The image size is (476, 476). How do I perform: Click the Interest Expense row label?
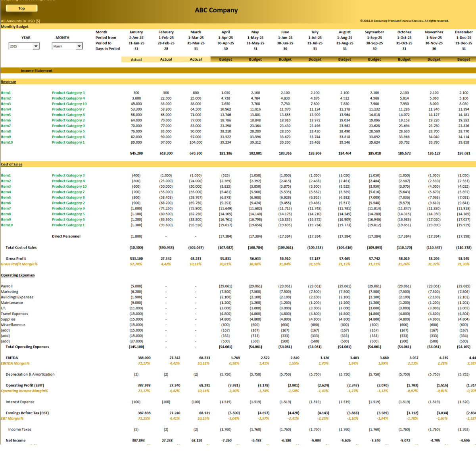tap(20, 402)
